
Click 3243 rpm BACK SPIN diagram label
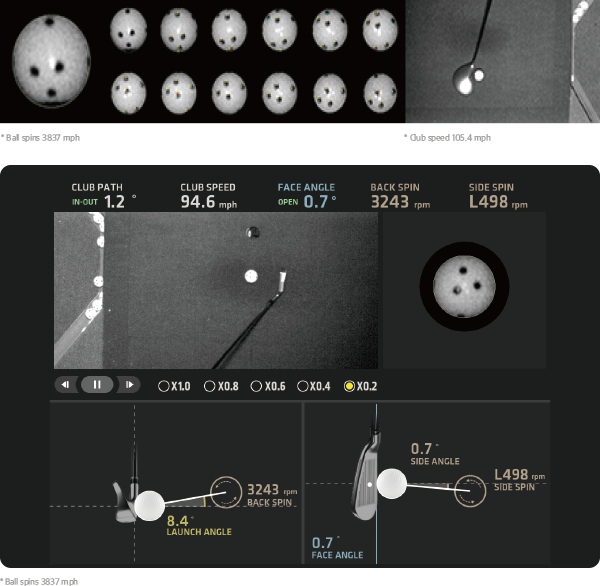pyautogui.click(x=272, y=495)
